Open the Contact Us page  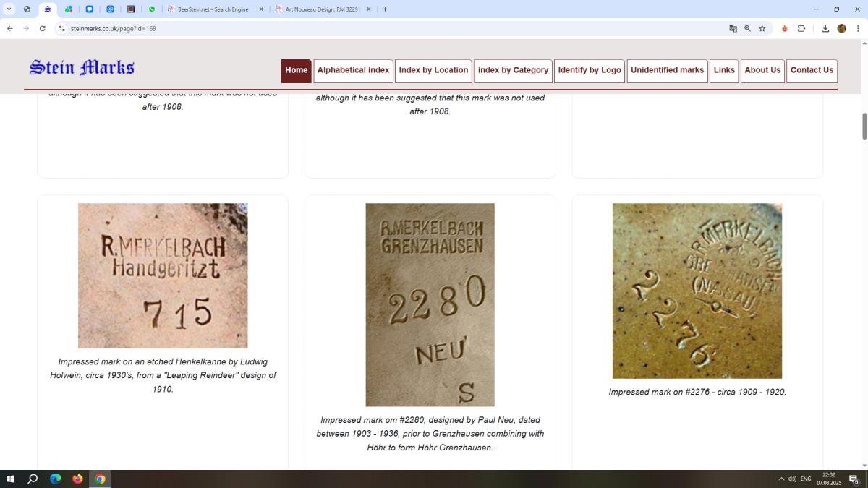(812, 71)
